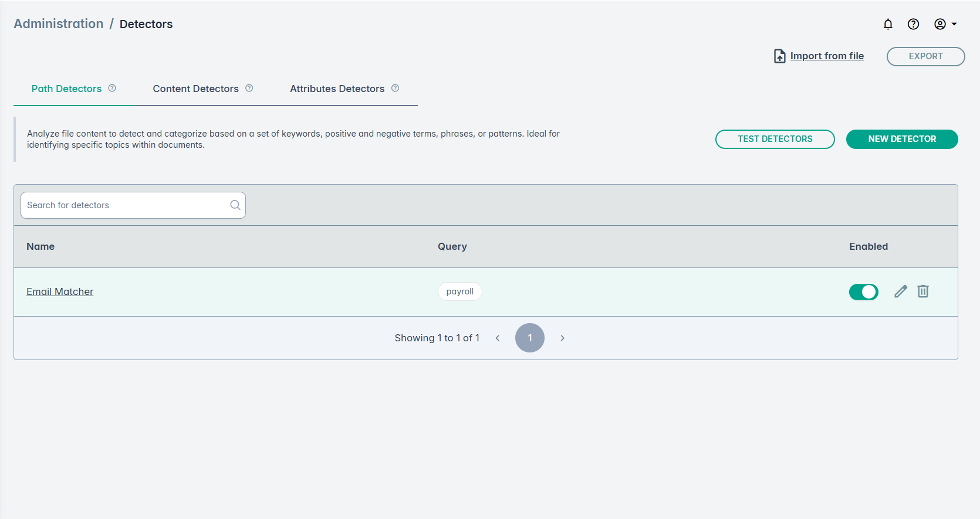
Task: Click the help question mark icon
Action: [913, 24]
